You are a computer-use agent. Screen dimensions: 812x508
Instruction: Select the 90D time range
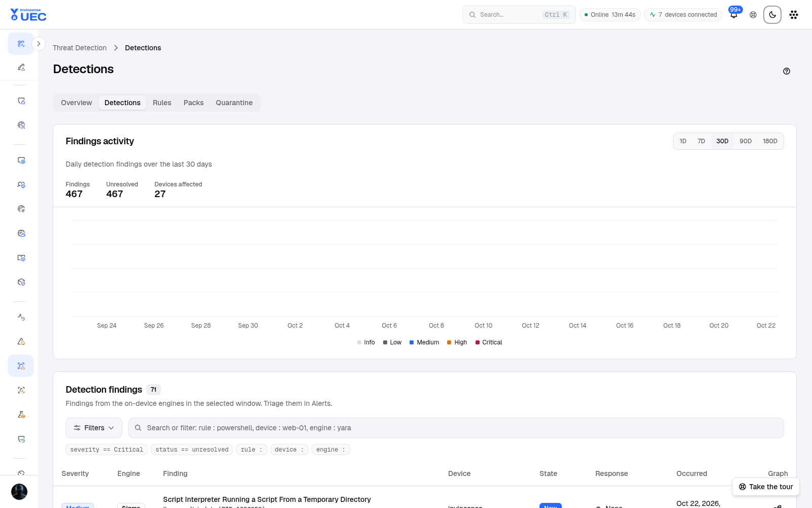pos(746,141)
